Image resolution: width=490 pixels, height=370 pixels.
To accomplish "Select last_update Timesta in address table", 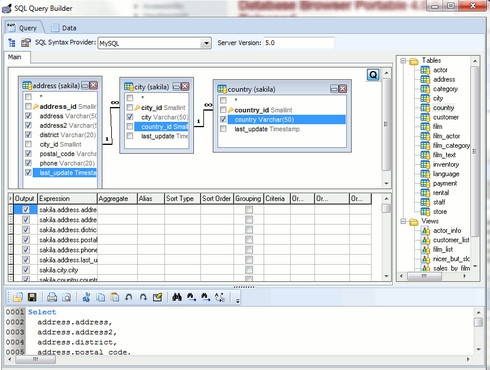I will click(x=65, y=173).
